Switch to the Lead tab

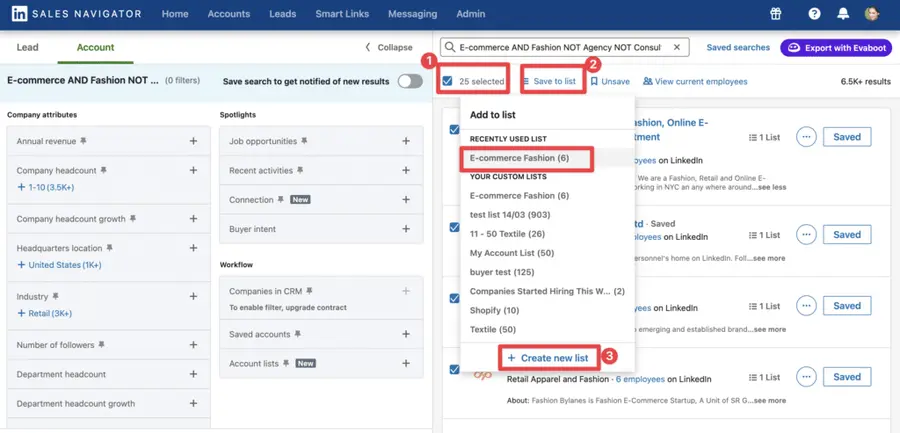click(x=28, y=47)
